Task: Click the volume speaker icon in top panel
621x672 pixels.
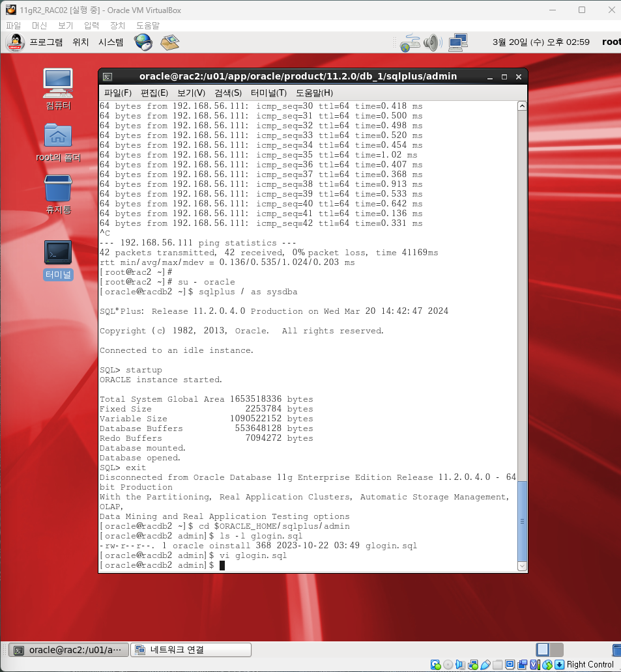Action: (432, 42)
